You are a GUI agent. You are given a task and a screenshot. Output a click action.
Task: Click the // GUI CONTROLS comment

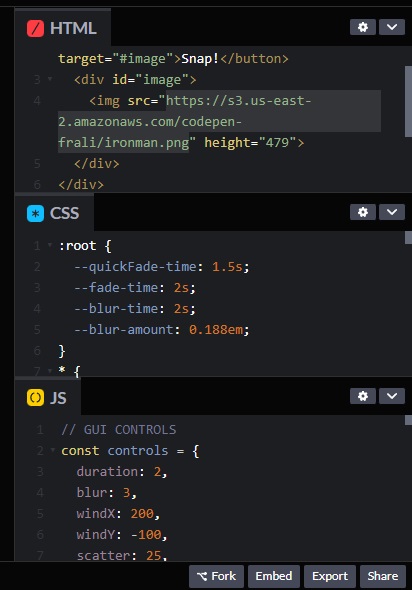119,430
